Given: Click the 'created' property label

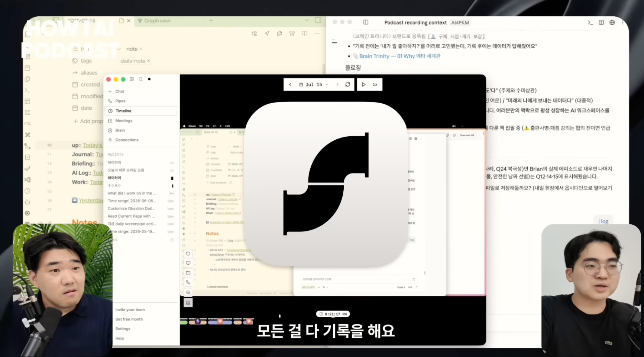Looking at the screenshot, I should [x=90, y=85].
